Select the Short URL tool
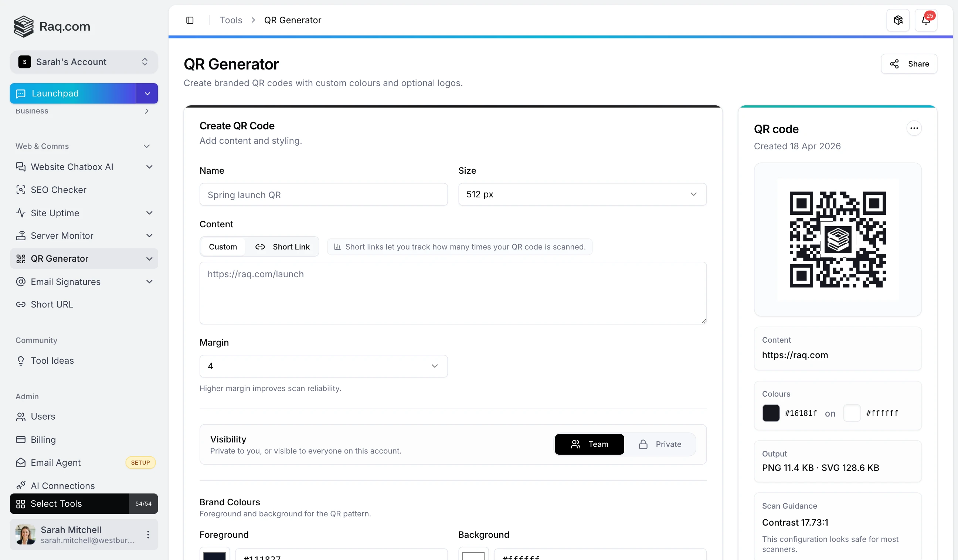Screen dimensions: 958x560 click(52, 304)
